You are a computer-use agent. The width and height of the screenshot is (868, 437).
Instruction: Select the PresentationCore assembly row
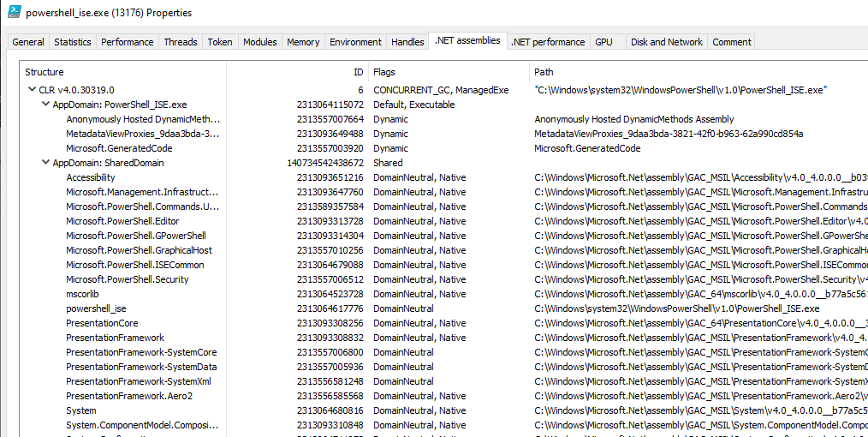point(102,323)
